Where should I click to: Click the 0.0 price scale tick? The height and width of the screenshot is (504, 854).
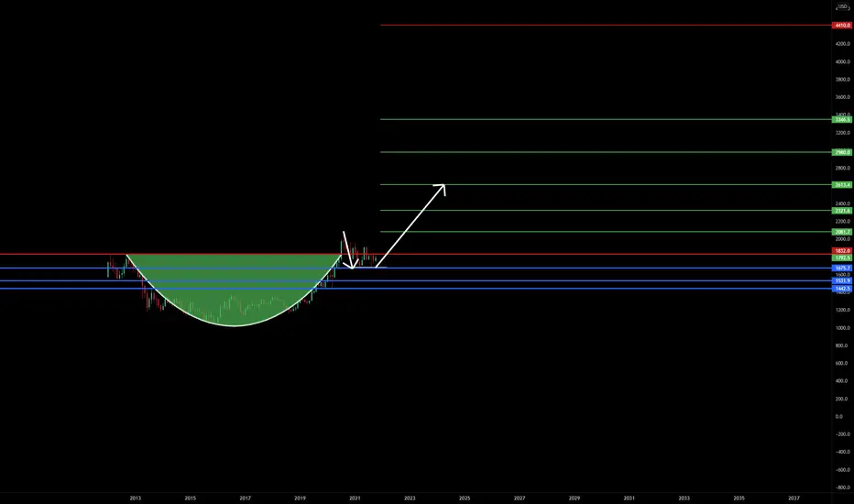[838, 416]
